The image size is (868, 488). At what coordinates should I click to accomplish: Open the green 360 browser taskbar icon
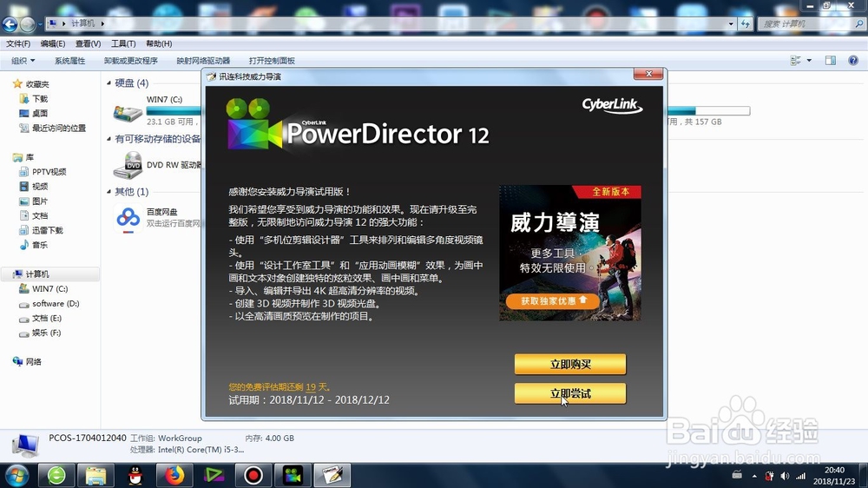[x=56, y=475]
